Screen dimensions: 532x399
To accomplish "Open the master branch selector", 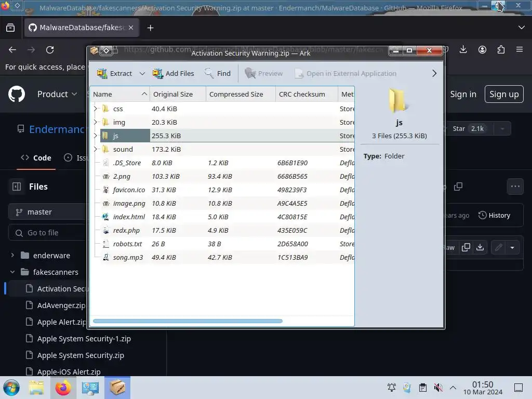I will tap(47, 212).
